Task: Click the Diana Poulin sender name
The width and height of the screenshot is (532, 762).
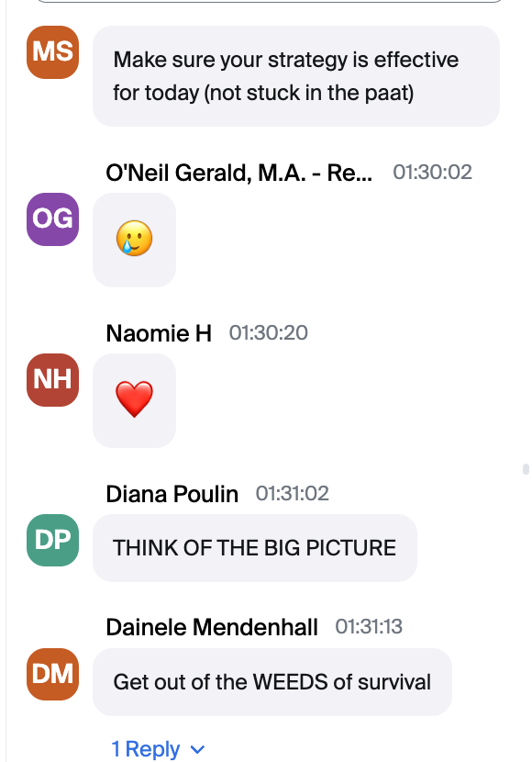Action: coord(172,494)
